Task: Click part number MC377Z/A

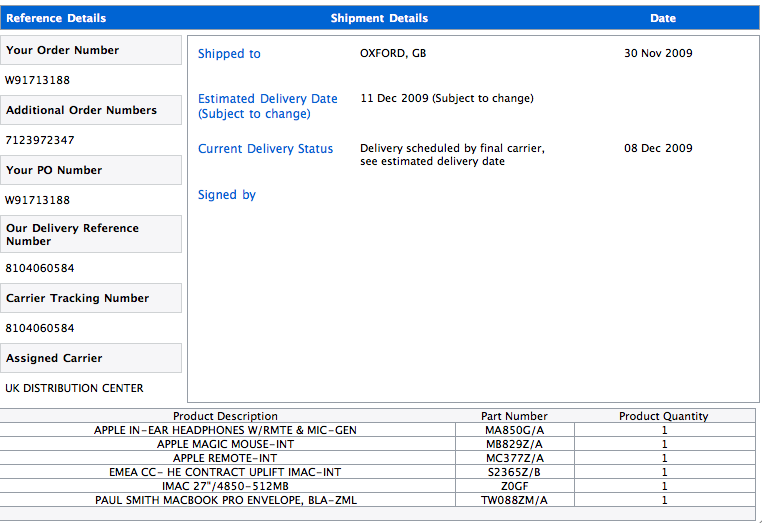Action: coord(515,458)
